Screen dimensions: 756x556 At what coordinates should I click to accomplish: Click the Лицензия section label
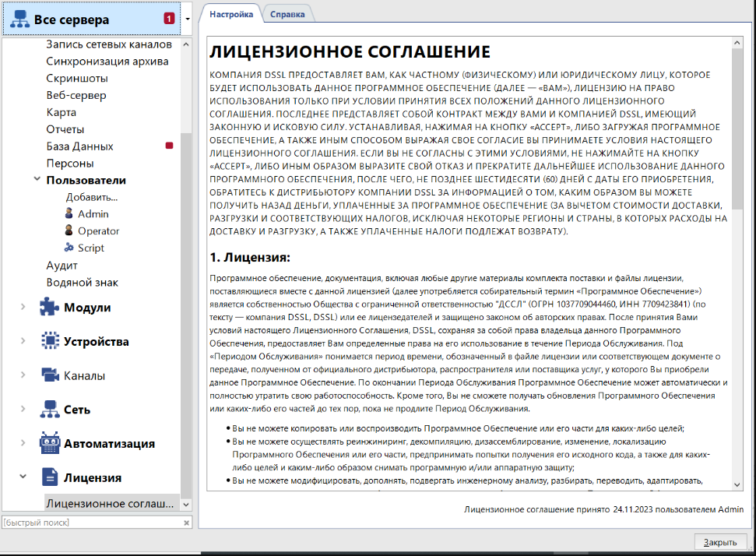93,477
